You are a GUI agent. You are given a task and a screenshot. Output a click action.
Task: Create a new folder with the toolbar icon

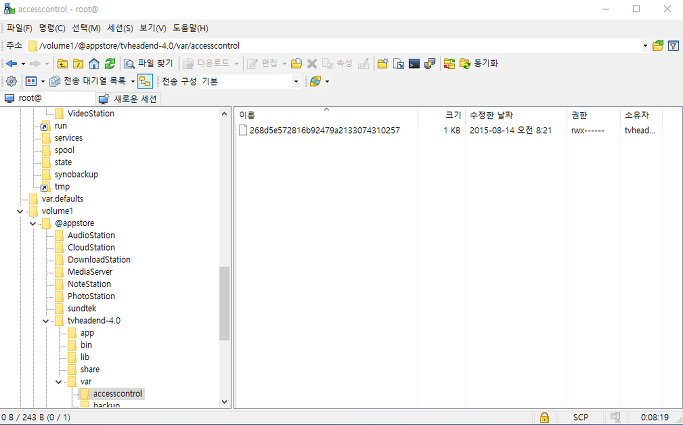(x=383, y=64)
